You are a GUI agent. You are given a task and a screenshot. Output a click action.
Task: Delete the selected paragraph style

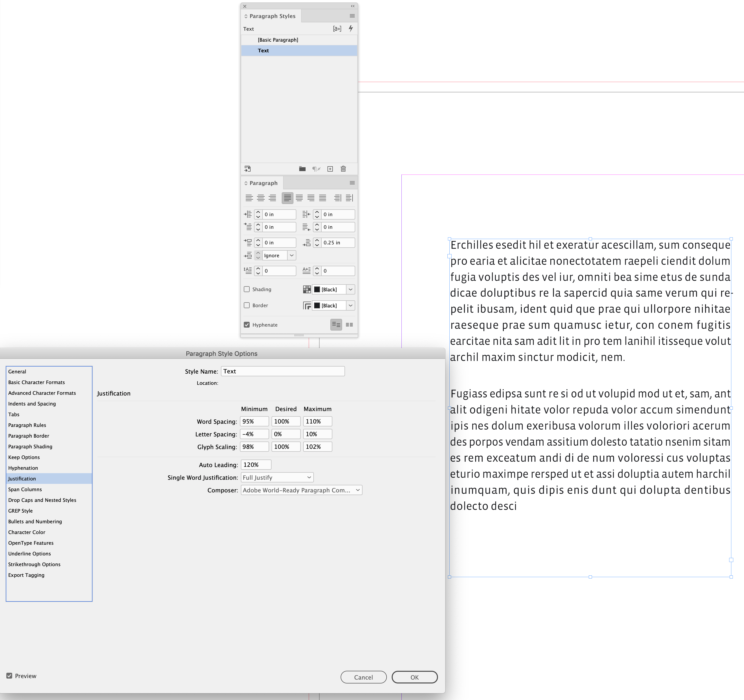point(343,169)
